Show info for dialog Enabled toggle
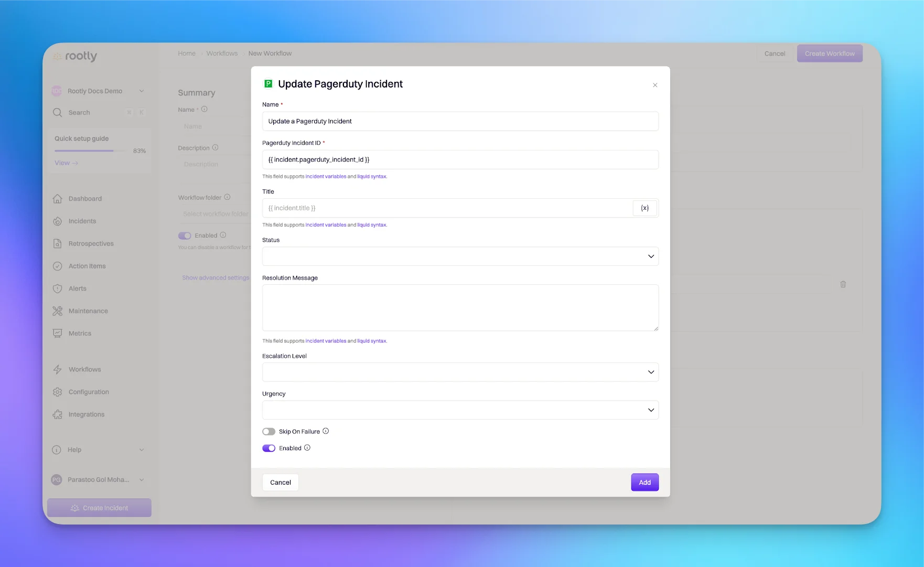The width and height of the screenshot is (924, 567). 307,448
